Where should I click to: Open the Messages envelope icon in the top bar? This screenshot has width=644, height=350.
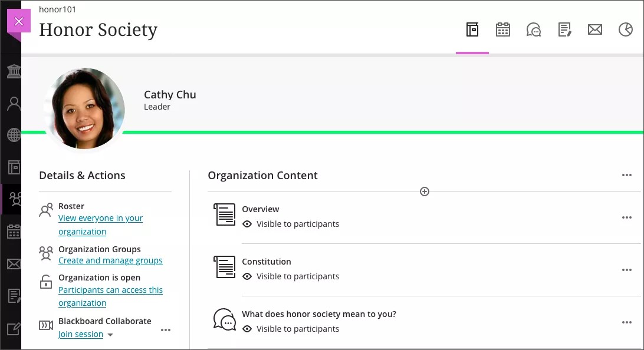595,29
